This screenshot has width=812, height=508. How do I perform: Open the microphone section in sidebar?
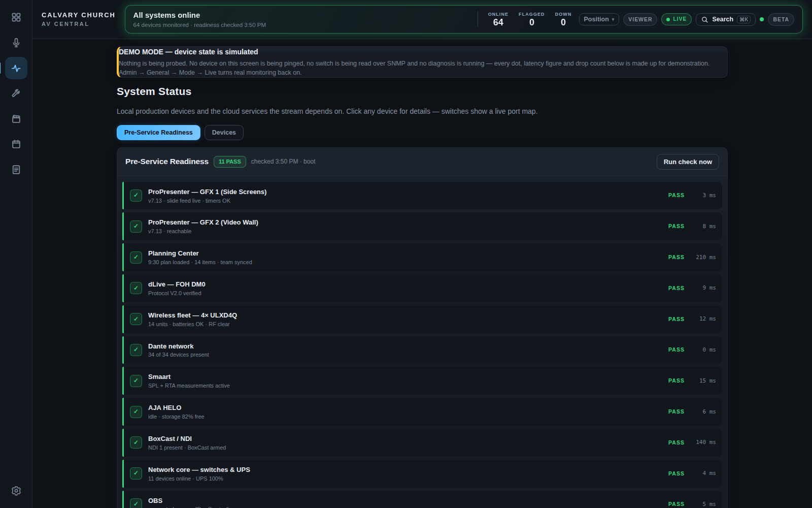click(16, 43)
